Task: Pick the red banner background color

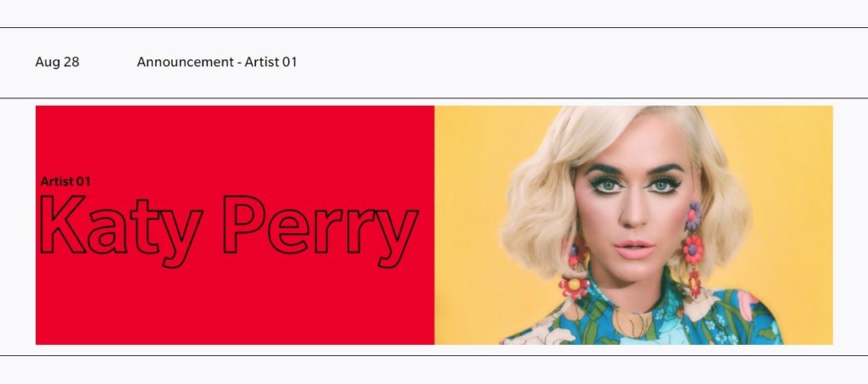Action: pos(235,138)
